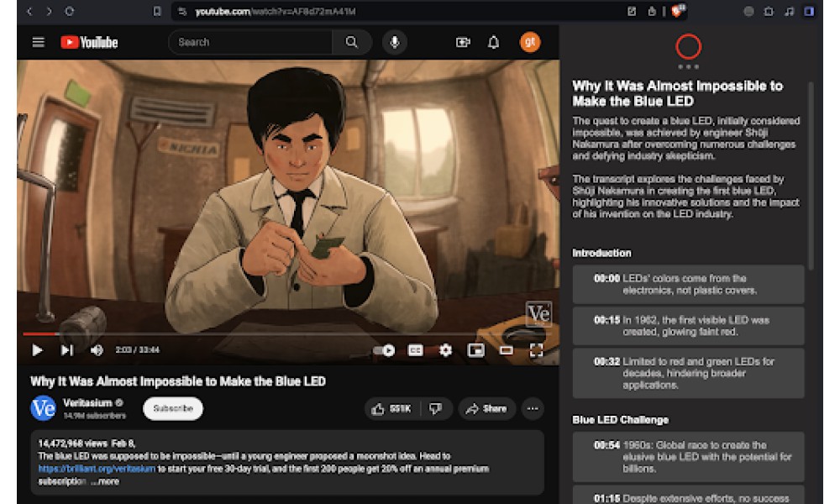Click the Blue LED Challenge section heading
Image resolution: width=840 pixels, height=504 pixels.
621,420
